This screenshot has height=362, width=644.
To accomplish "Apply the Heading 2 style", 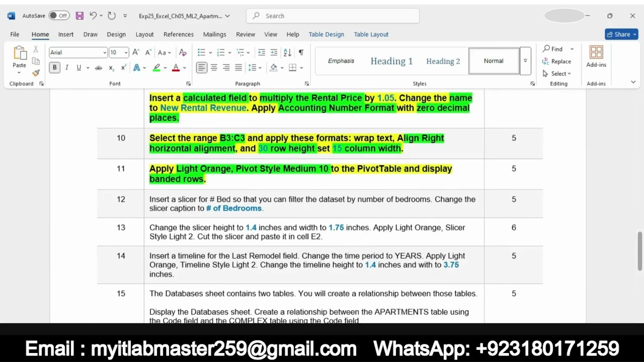I will 443,61.
